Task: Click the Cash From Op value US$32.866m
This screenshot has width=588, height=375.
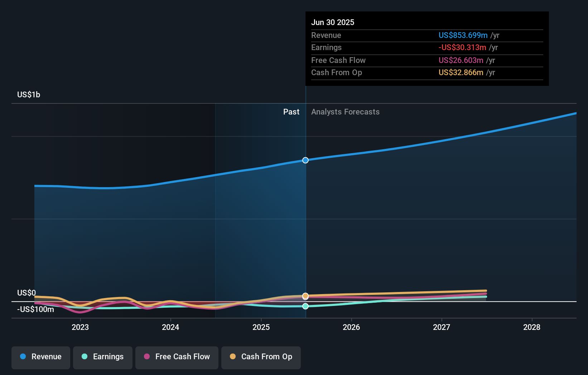Action: coord(461,73)
